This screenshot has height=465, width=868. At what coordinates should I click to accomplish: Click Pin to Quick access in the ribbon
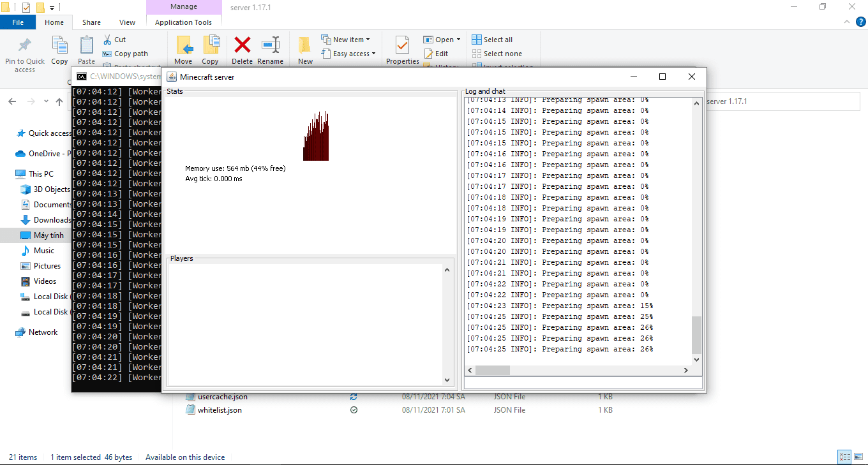point(25,53)
